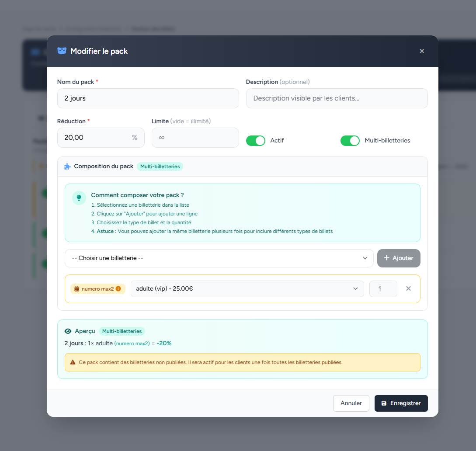Open the Choisir une billetterie dropdown
Viewport: 476px width, 451px height.
tap(219, 258)
